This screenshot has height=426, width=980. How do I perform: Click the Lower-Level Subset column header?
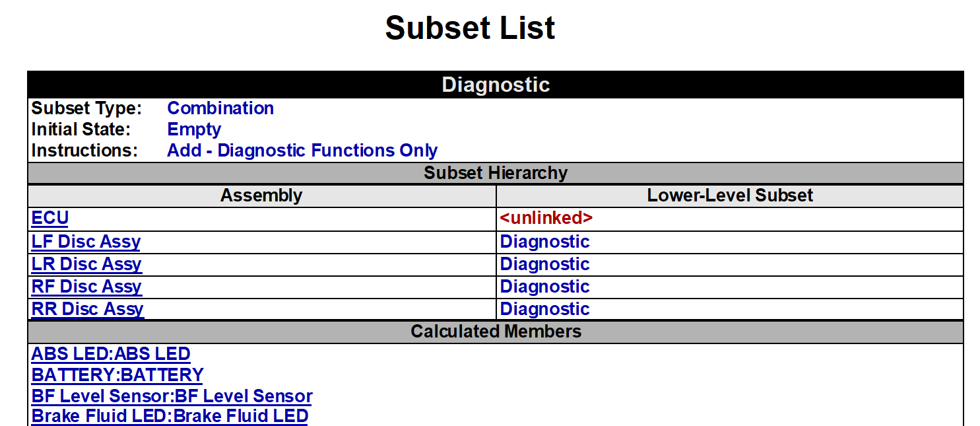click(x=730, y=195)
